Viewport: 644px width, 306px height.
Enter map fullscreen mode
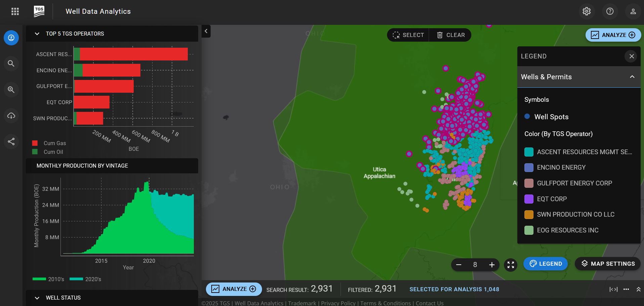pos(511,265)
